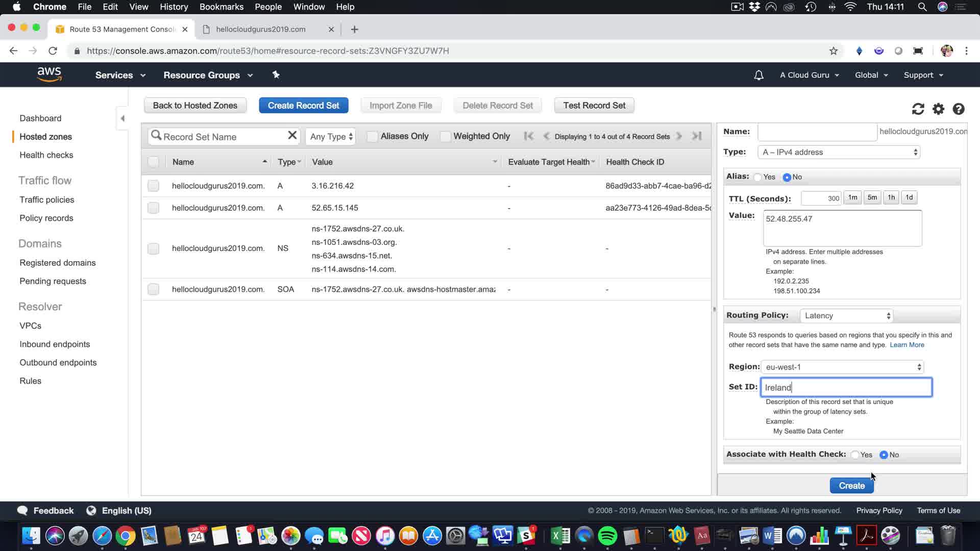Screen dimensions: 980x551
Task: Open the Routing Policy Latency dropdown
Action: coord(846,316)
